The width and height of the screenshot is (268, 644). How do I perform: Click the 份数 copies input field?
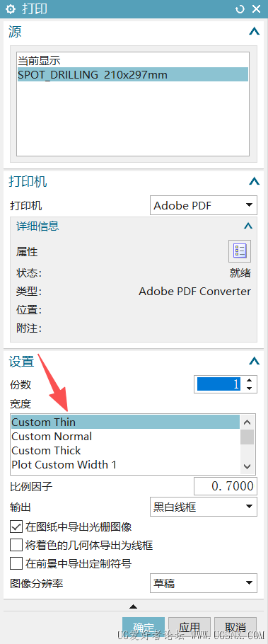(x=219, y=384)
